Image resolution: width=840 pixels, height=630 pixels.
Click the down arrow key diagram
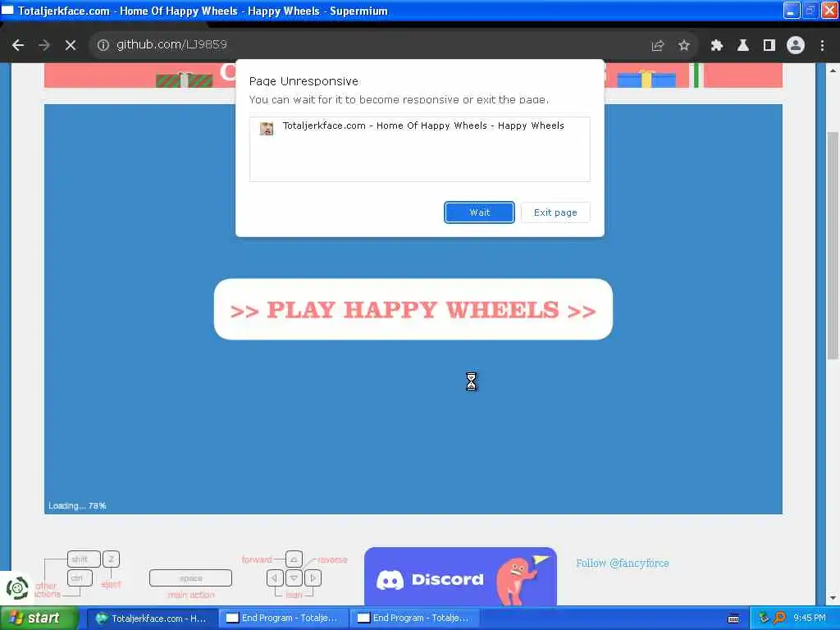(x=294, y=578)
